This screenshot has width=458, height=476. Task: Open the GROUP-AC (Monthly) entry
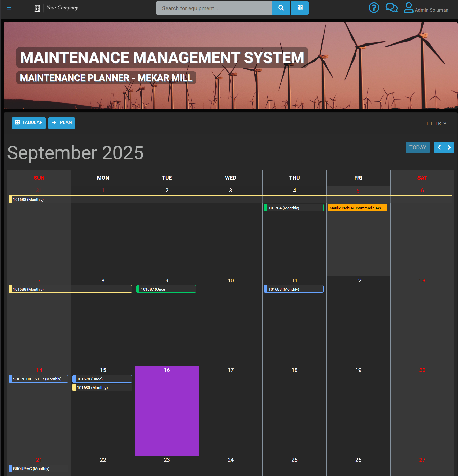click(39, 468)
